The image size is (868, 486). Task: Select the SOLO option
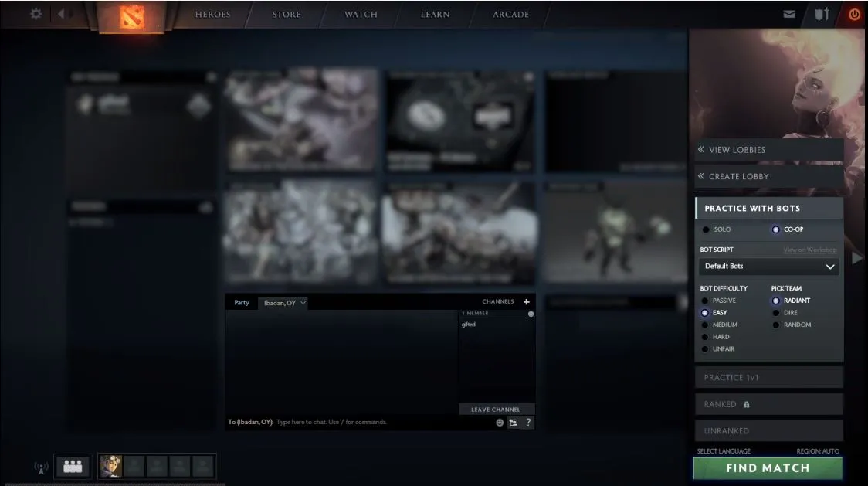pos(717,229)
